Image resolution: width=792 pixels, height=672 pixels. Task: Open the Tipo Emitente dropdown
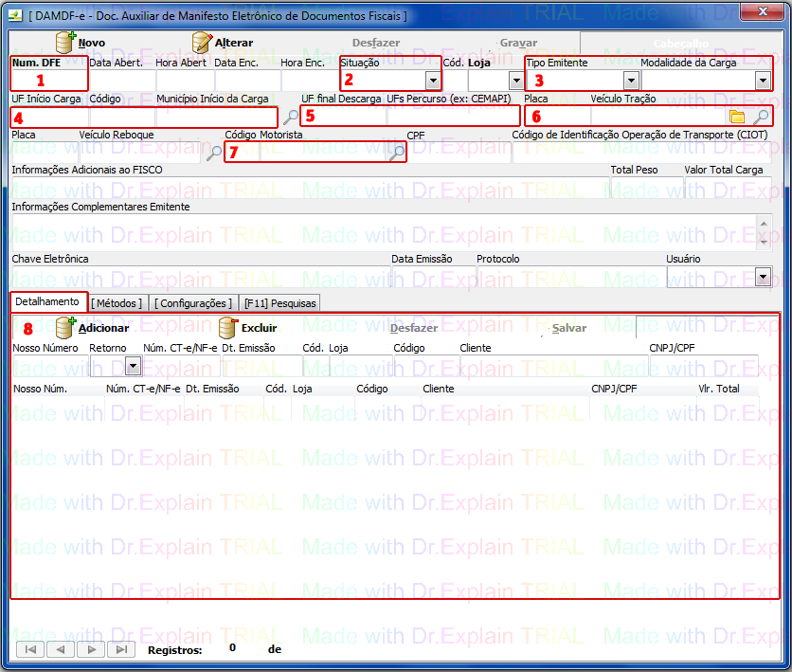coord(631,82)
